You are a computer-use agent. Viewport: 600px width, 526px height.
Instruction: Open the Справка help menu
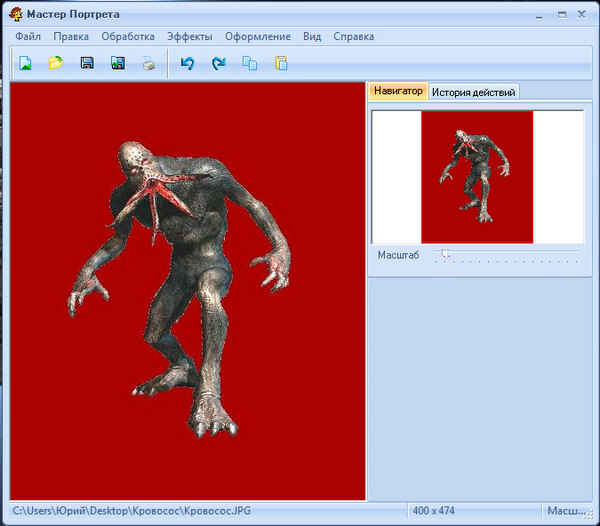353,36
